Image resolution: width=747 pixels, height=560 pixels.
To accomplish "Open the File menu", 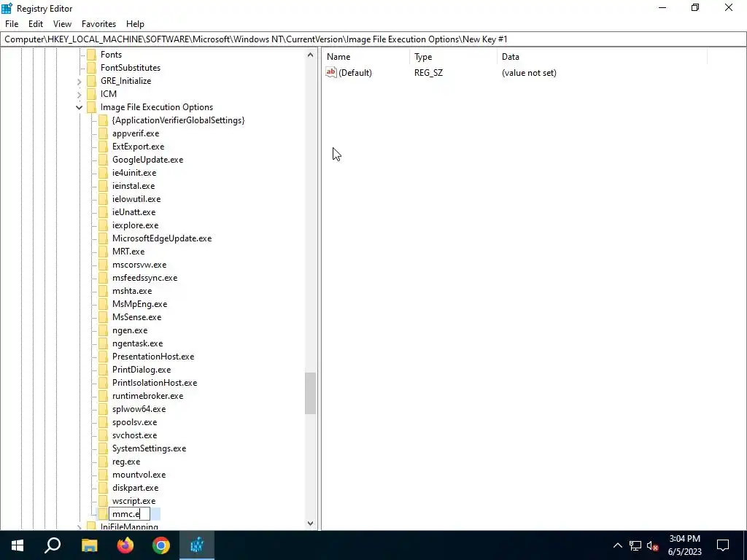I will coord(12,24).
